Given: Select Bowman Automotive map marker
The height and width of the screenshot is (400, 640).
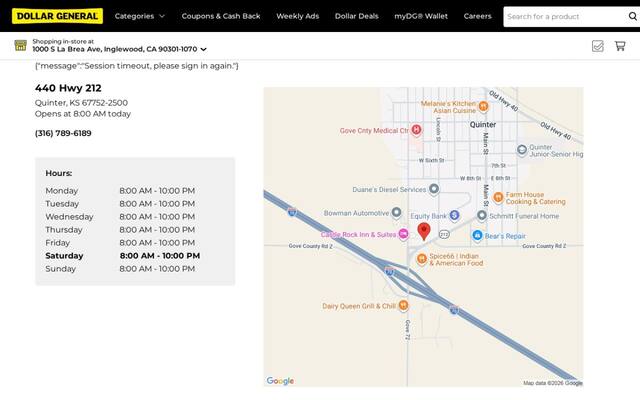Looking at the screenshot, I should [396, 213].
